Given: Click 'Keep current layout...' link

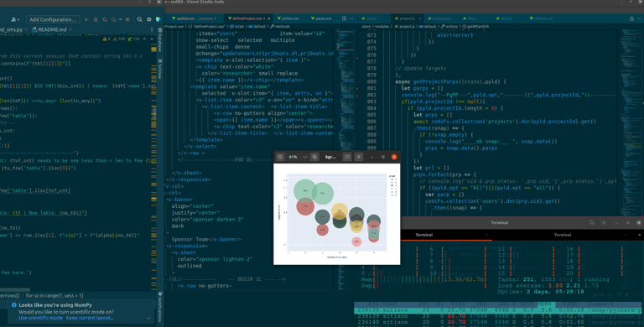Looking at the screenshot, I should [x=90, y=318].
